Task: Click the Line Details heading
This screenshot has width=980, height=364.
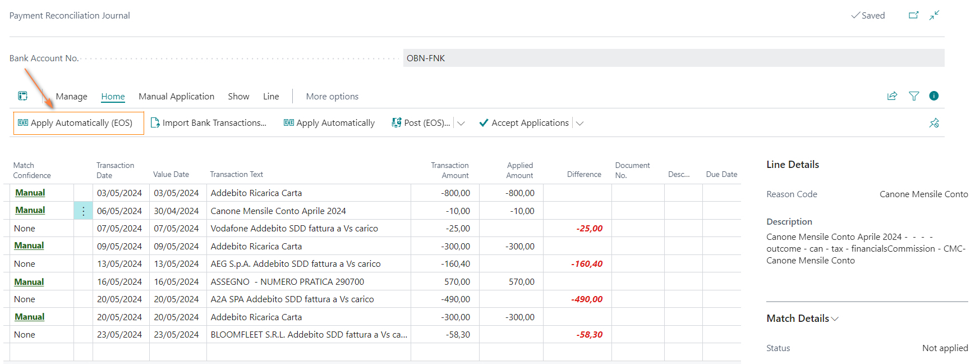Action: [x=793, y=165]
